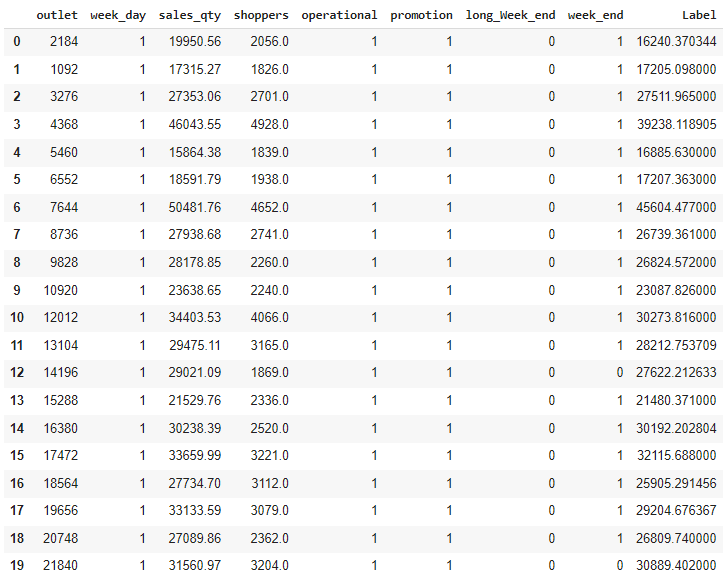Click Label value 27622.212633

[676, 372]
